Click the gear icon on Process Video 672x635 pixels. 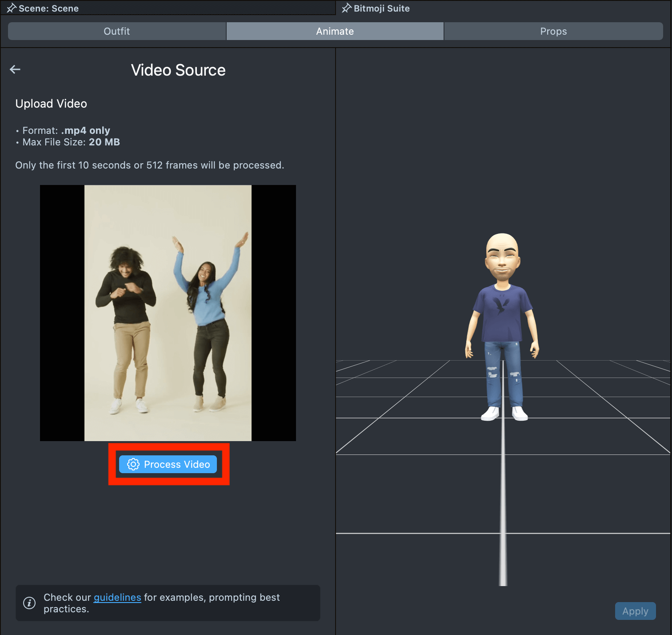point(133,464)
